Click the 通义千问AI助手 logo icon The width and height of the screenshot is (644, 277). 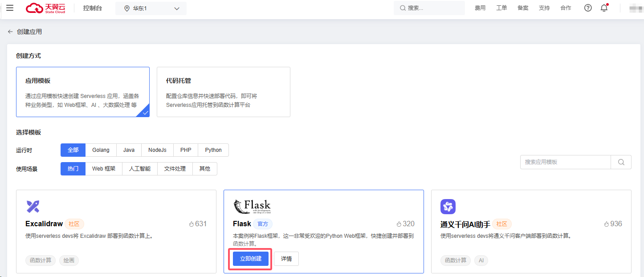pos(448,207)
